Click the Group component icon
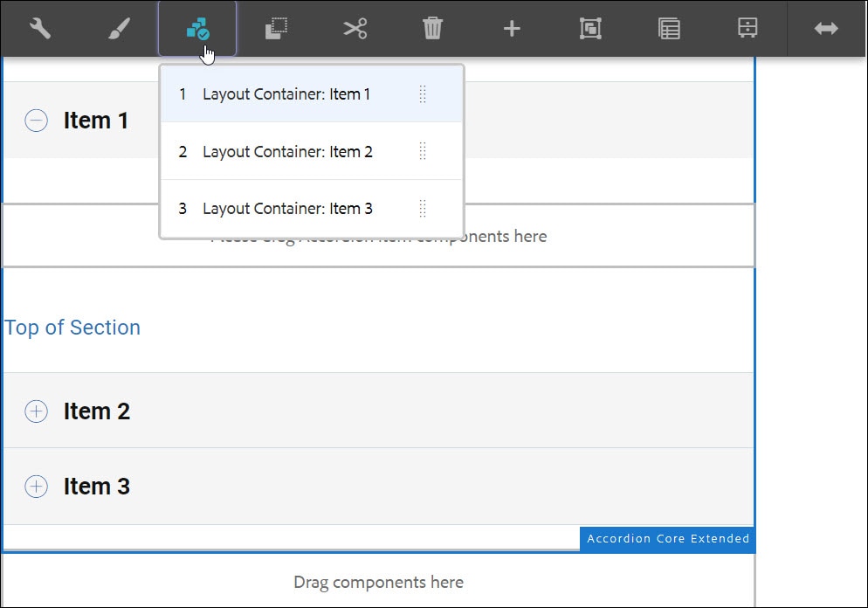Screen dimensions: 868x608 point(590,28)
